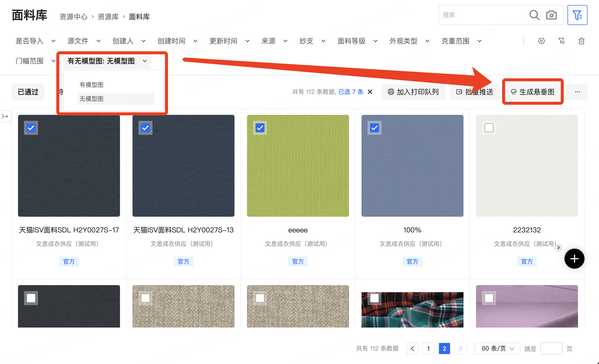Open the 60 条/页 page size dropdown
The image size is (599, 364).
point(497,349)
